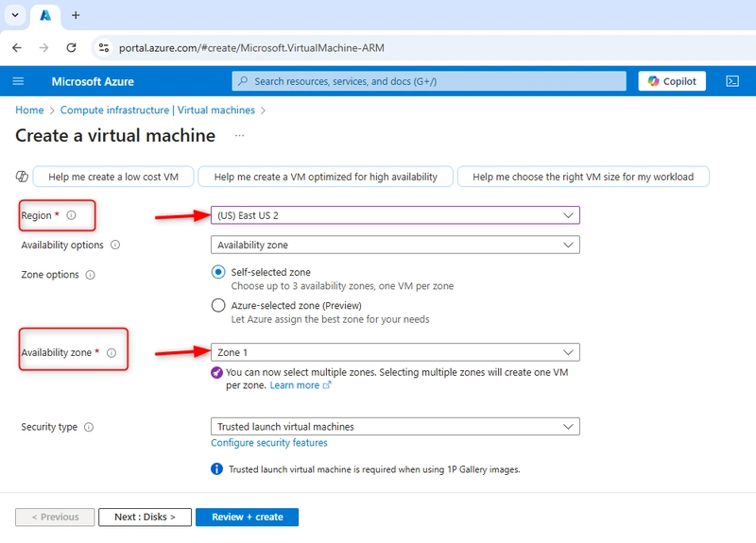The image size is (756, 543).
Task: Show the Availability zone info icon
Action: click(x=112, y=352)
